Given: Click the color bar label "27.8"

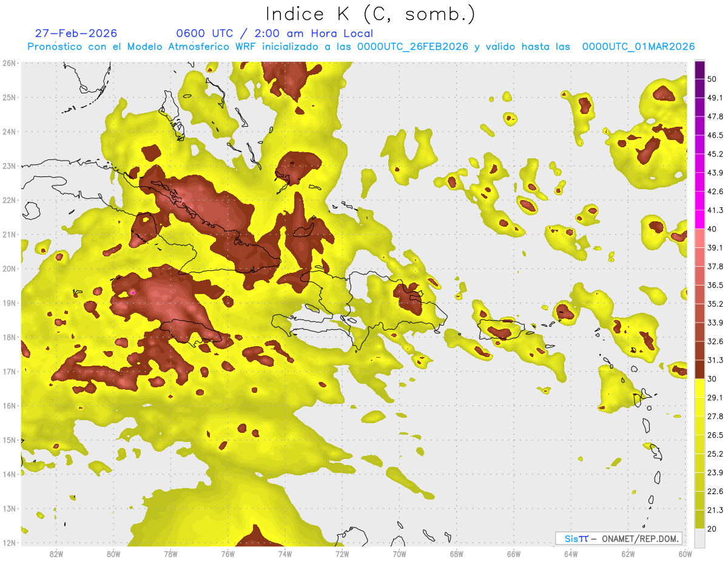Looking at the screenshot, I should 715,416.
